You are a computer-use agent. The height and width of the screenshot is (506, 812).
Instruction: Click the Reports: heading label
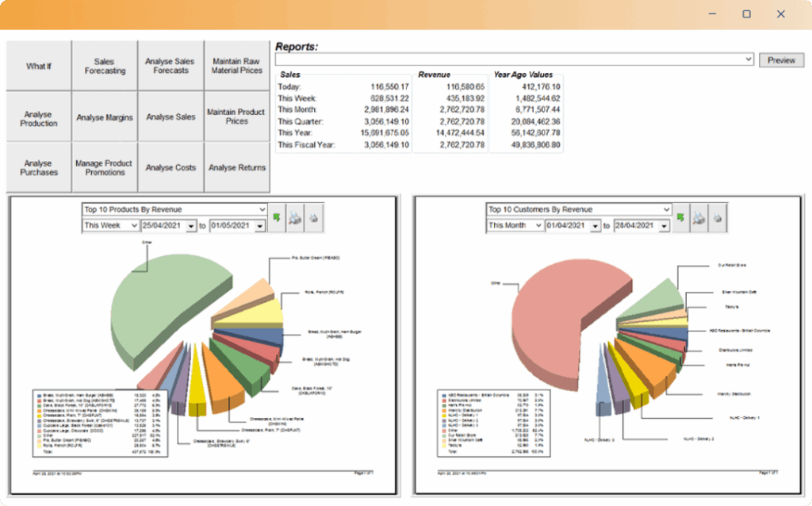click(297, 47)
